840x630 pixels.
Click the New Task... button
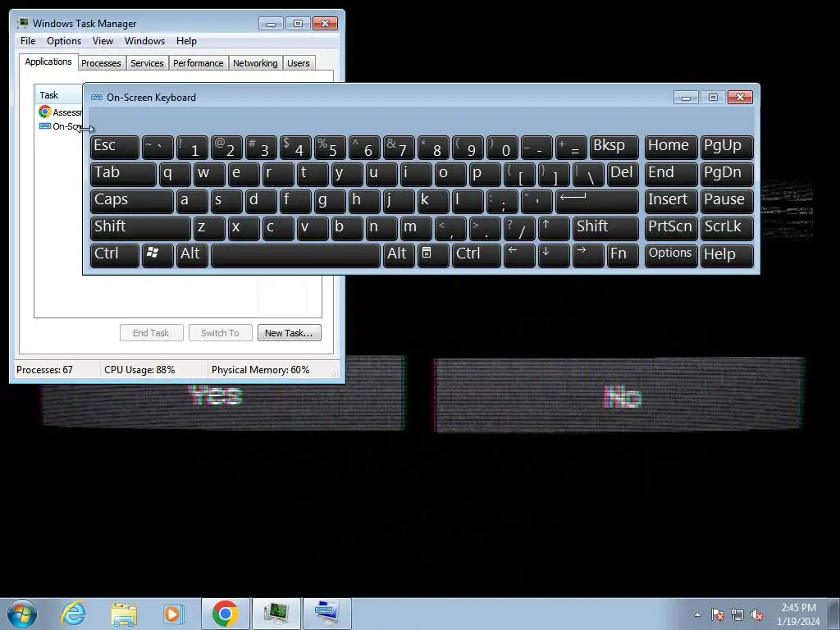coord(289,333)
